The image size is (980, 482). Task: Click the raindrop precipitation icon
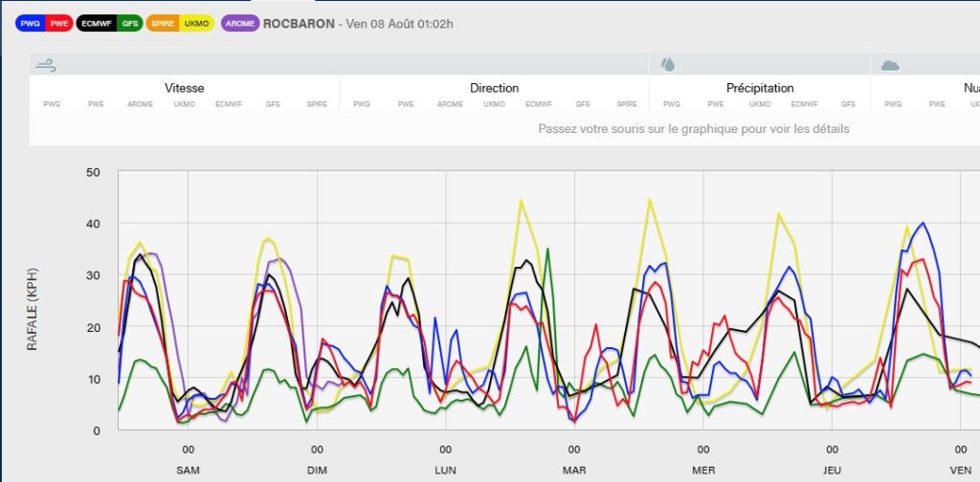pos(668,65)
